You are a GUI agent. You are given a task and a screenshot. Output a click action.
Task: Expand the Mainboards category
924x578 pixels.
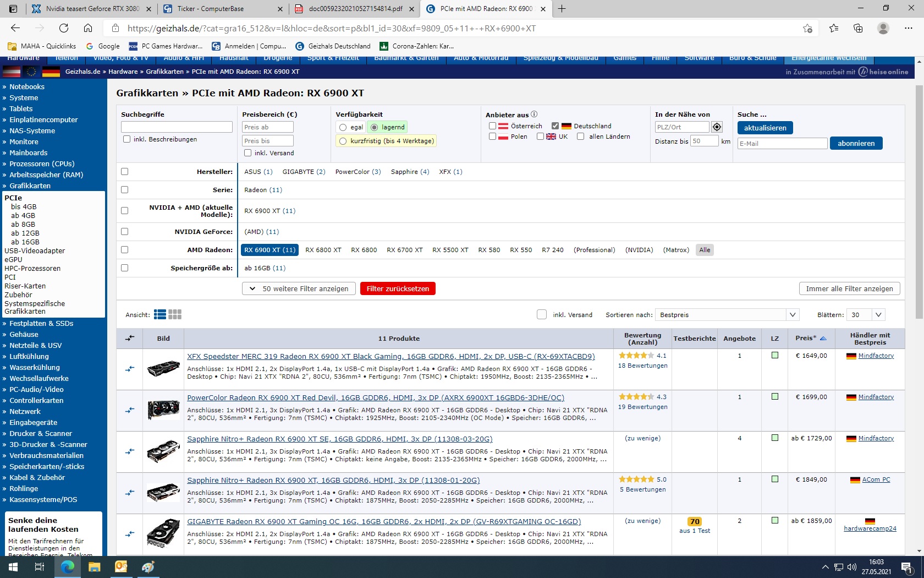[28, 152]
